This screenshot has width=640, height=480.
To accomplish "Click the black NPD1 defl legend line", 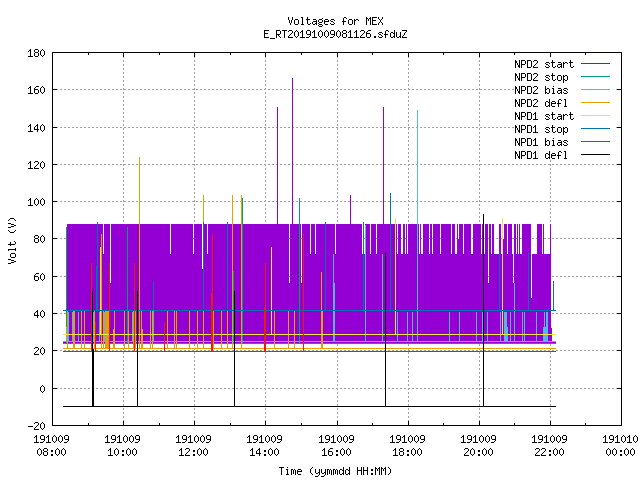I will pyautogui.click(x=595, y=155).
